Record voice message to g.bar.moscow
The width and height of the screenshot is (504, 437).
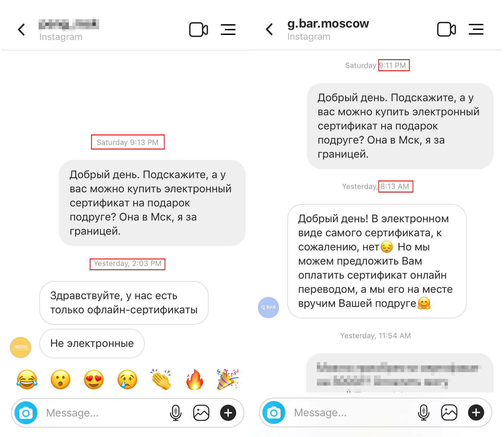424,412
